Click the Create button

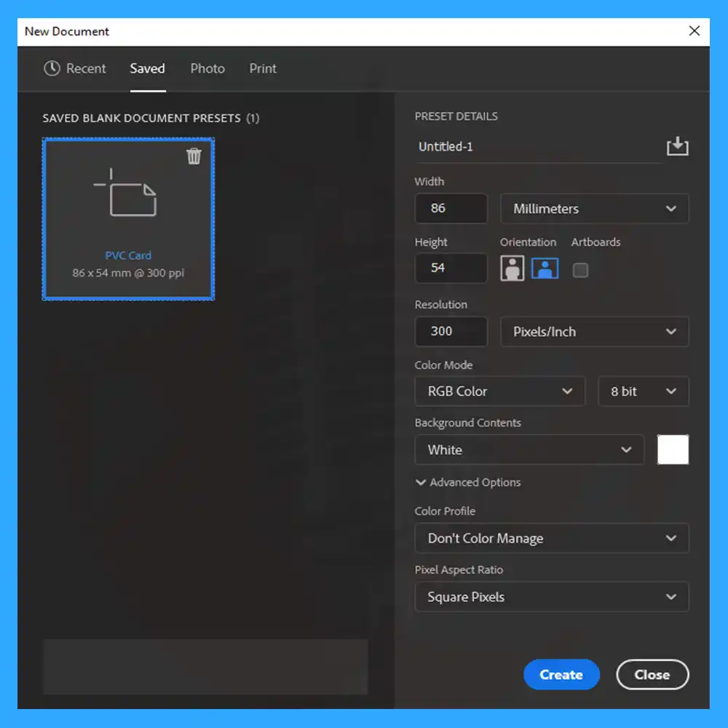[x=561, y=674]
